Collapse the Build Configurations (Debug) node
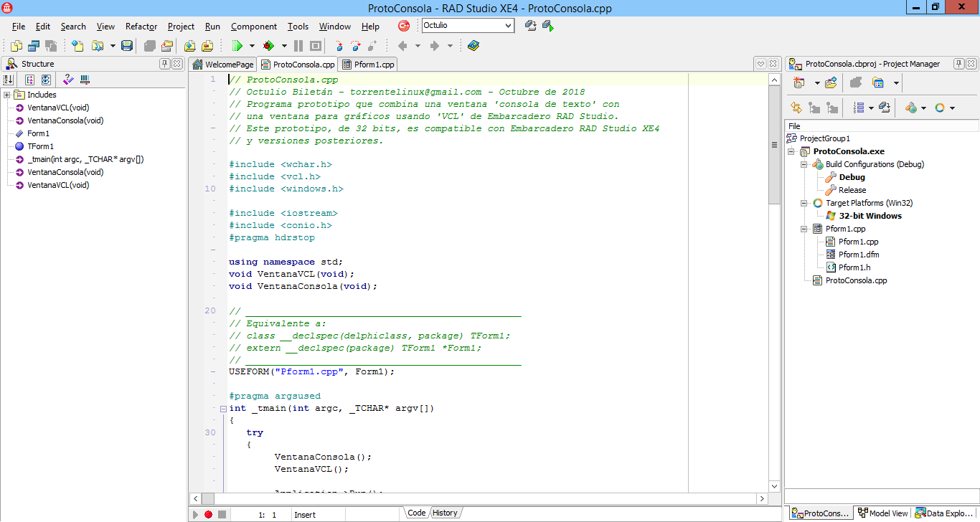The height and width of the screenshot is (522, 980). click(x=804, y=164)
